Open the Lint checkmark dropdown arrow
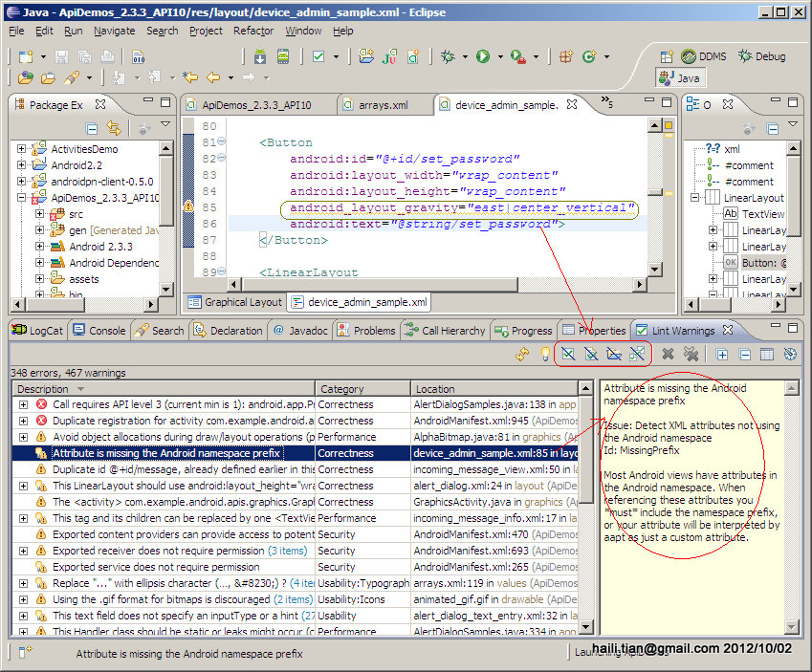The height and width of the screenshot is (672, 812). click(x=336, y=56)
